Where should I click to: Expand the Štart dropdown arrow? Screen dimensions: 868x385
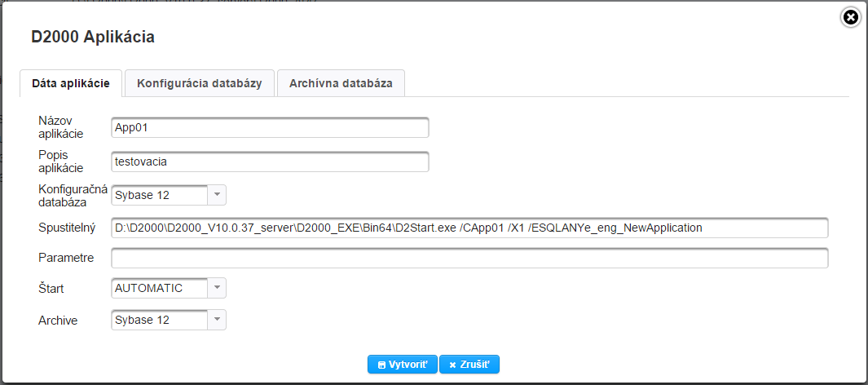(x=217, y=288)
